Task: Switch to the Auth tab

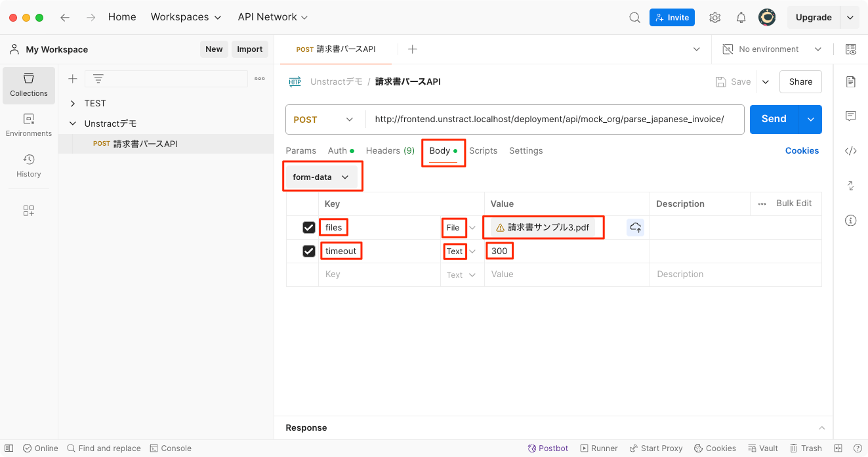Action: [341, 151]
